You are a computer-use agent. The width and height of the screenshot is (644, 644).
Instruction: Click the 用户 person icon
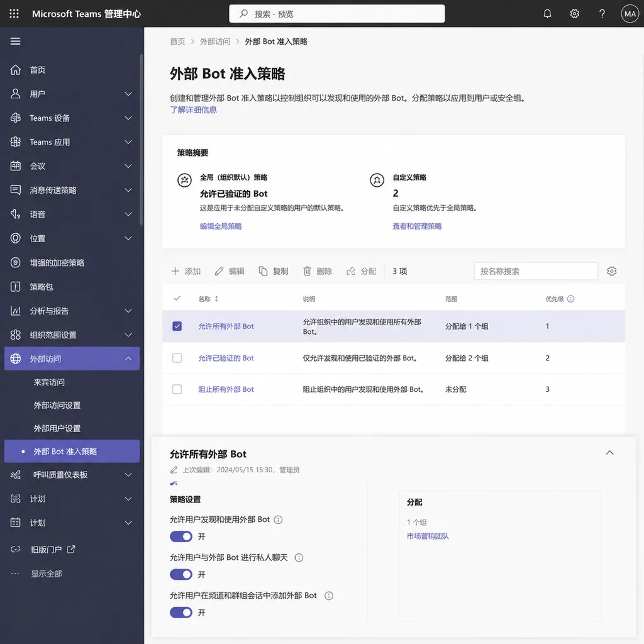pos(15,94)
